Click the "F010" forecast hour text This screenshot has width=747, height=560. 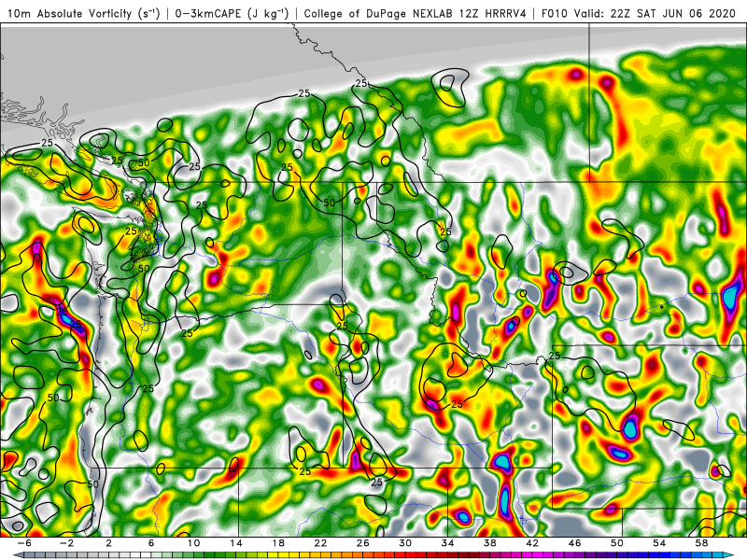(x=555, y=13)
